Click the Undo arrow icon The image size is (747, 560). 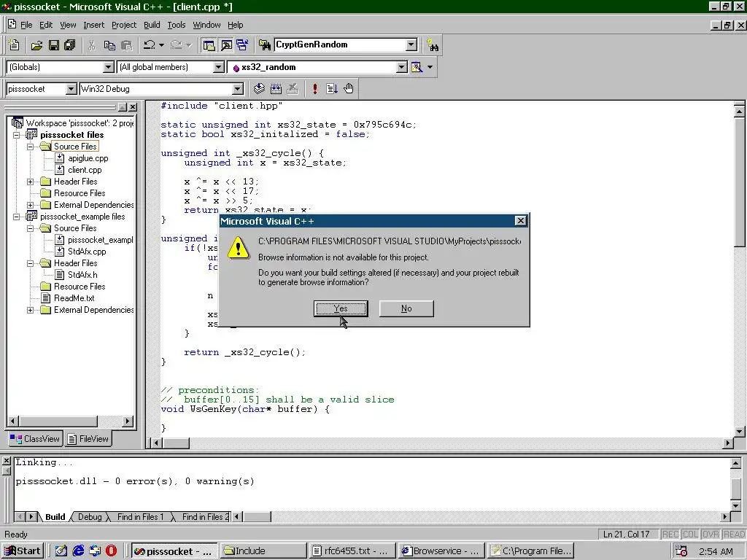tap(149, 45)
